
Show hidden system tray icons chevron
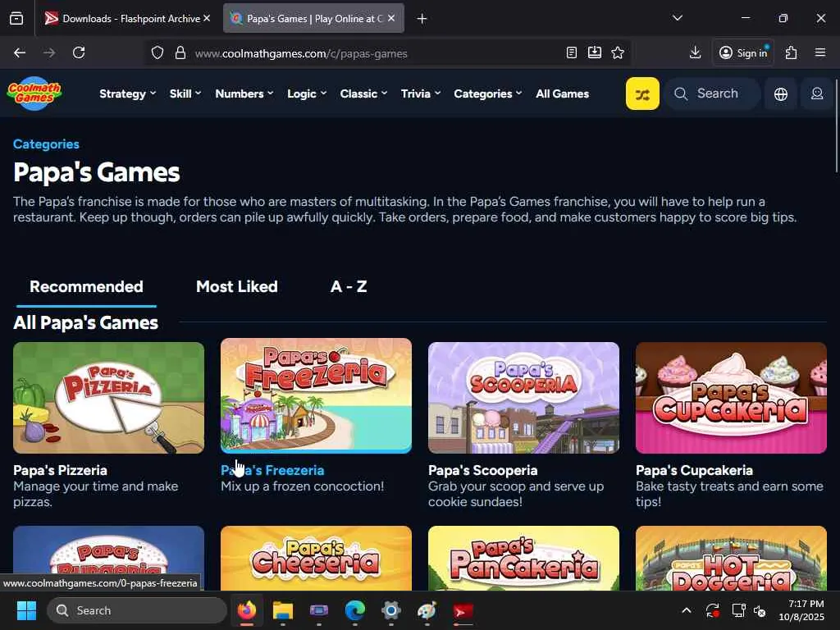(687, 610)
